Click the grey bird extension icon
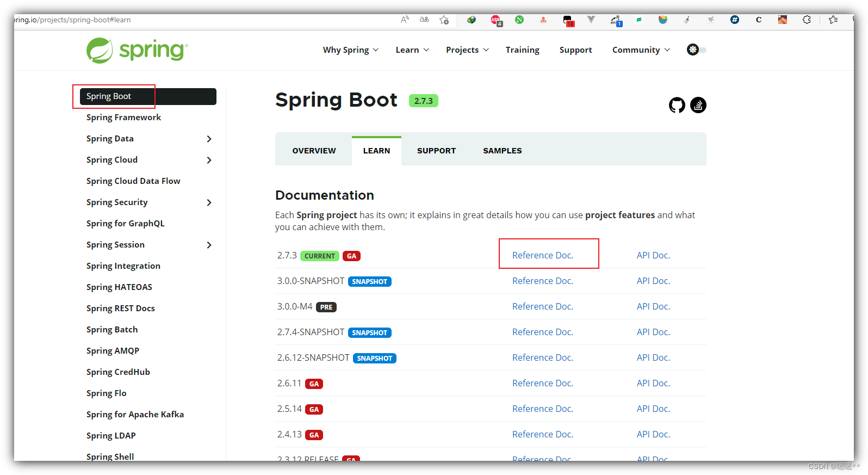The height and width of the screenshot is (475, 868). [711, 20]
